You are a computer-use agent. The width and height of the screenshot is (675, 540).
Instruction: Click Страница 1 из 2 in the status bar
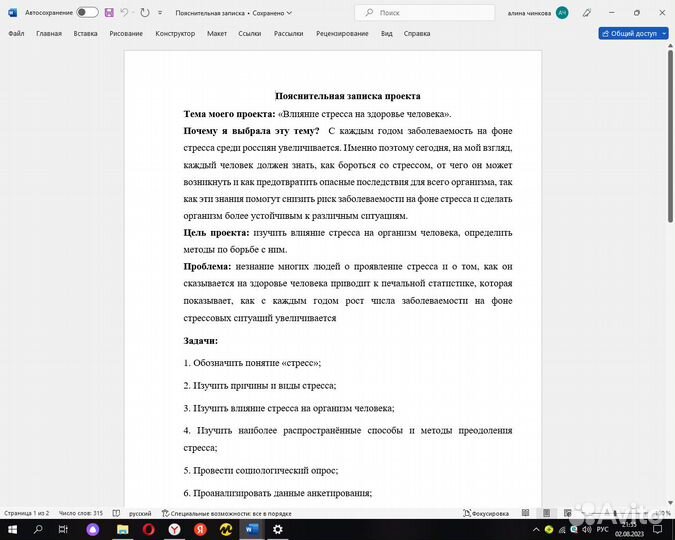click(x=27, y=513)
